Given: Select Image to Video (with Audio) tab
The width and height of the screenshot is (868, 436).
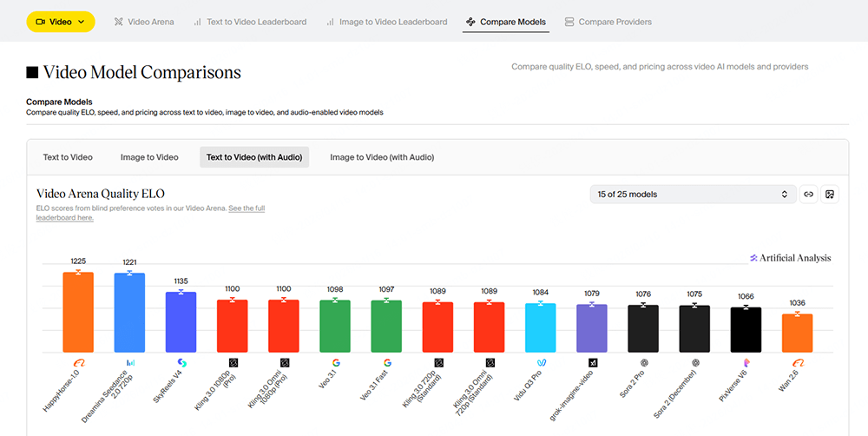Looking at the screenshot, I should [382, 157].
